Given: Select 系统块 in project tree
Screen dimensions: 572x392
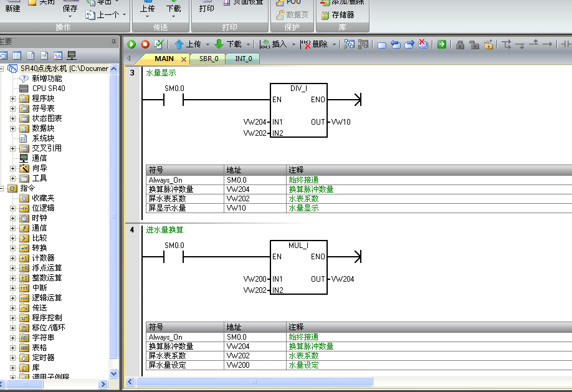Looking at the screenshot, I should tap(43, 138).
